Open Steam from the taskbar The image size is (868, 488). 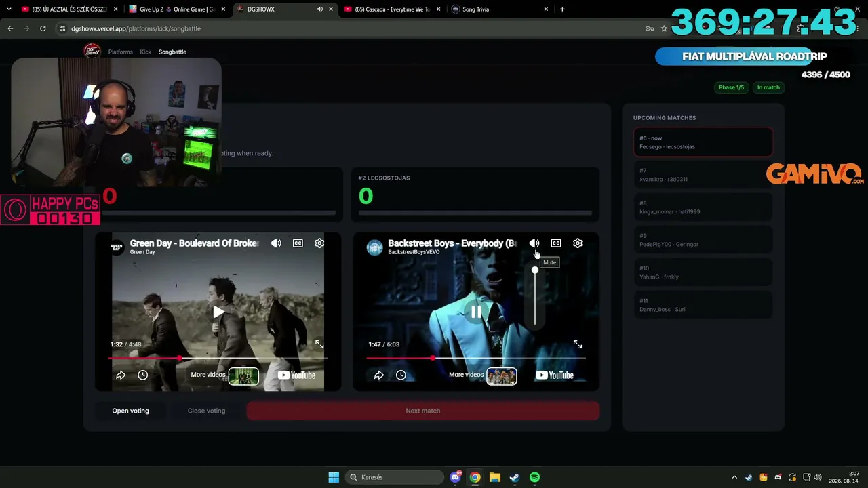click(x=515, y=477)
